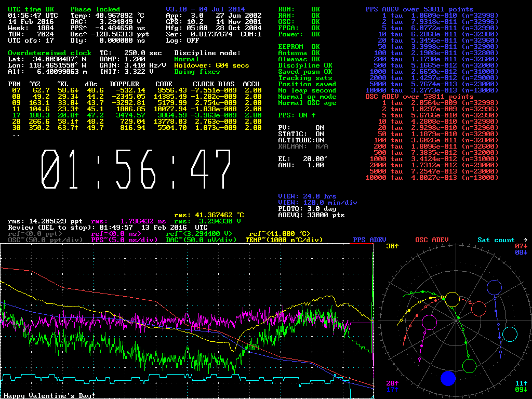Click the code value 14385.49
Screen dimensions: 532x399
(x=170, y=97)
